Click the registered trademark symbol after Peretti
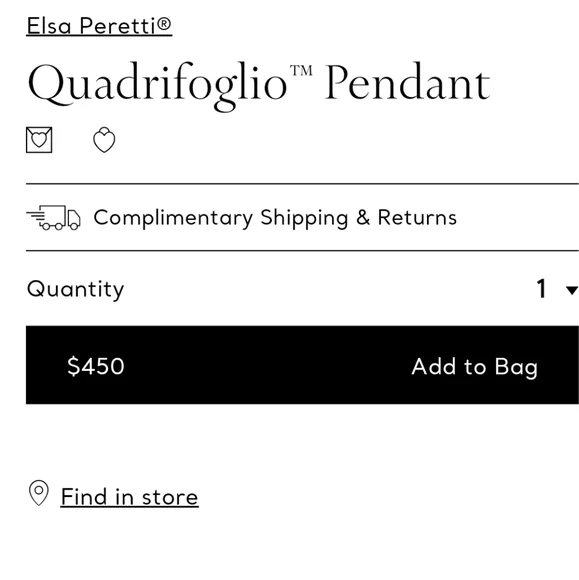 [x=164, y=24]
